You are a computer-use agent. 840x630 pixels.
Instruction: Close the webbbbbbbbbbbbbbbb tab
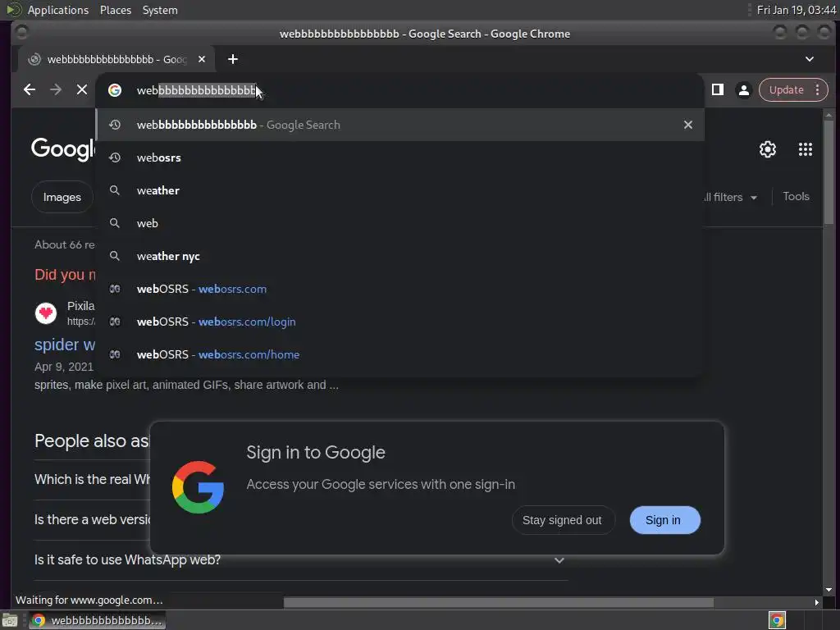click(202, 59)
